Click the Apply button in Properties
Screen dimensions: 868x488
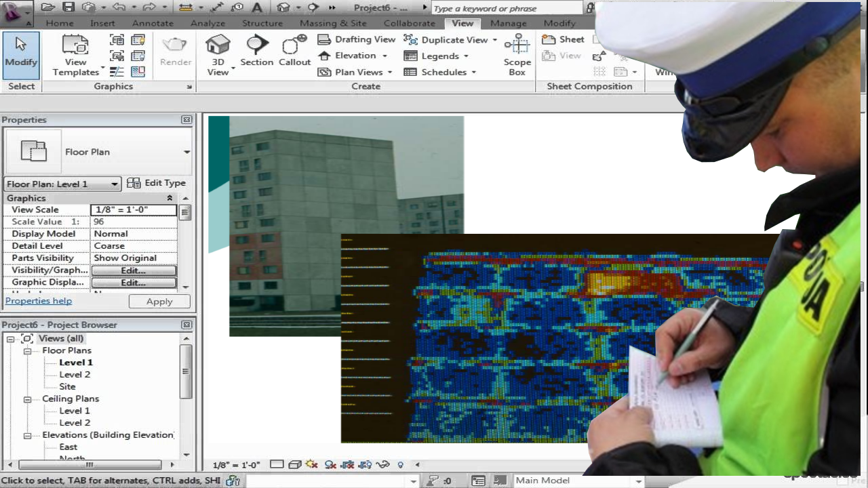(159, 302)
